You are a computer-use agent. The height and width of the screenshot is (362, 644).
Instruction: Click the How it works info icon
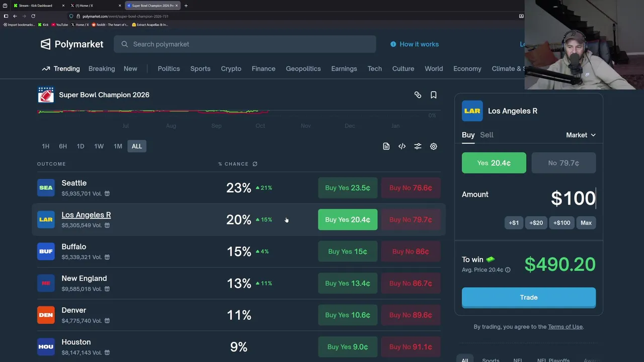(393, 44)
